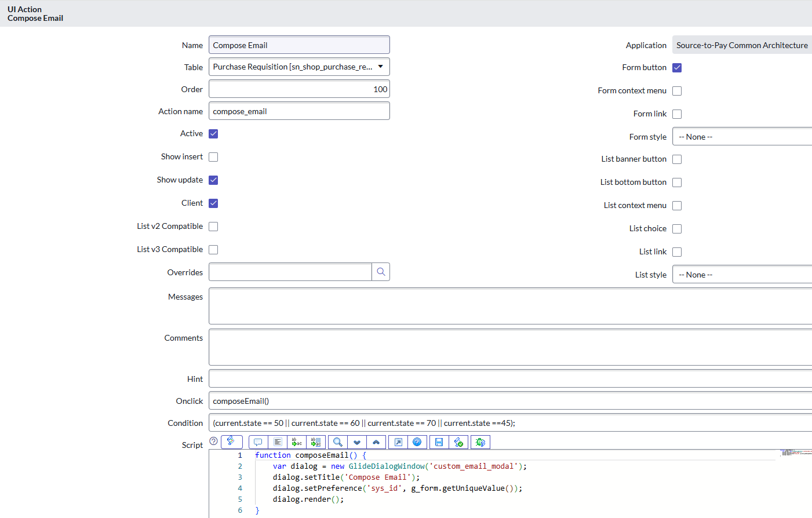The image size is (812, 518).
Task: Click the Script field help question-mark icon
Action: click(213, 441)
